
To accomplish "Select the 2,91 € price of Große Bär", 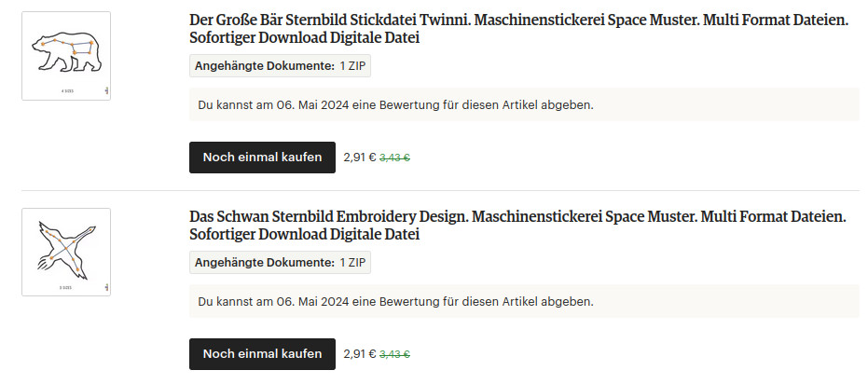I will coord(359,158).
